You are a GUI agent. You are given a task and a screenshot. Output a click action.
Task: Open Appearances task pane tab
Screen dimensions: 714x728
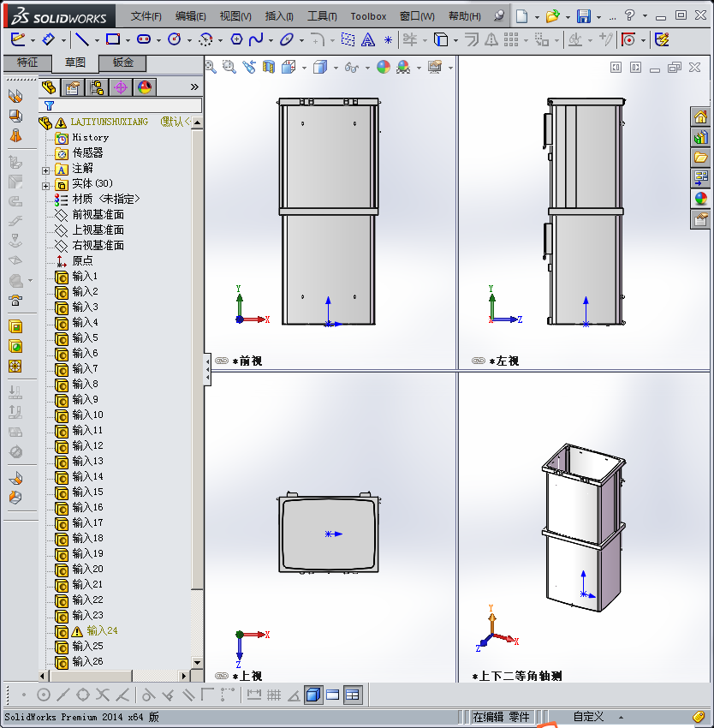point(701,199)
